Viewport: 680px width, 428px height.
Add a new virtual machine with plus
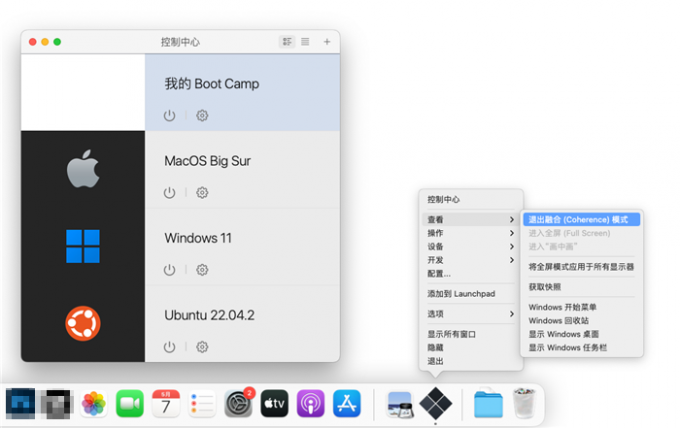click(327, 42)
